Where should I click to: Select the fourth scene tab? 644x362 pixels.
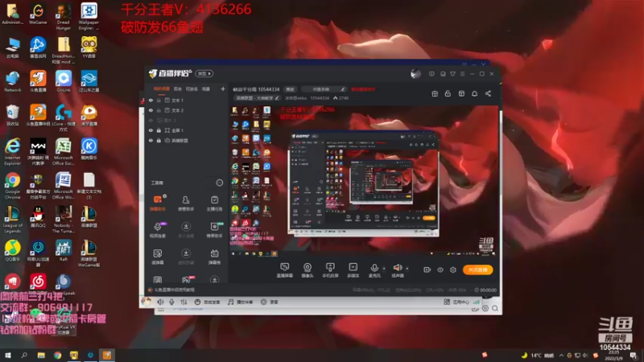(x=206, y=88)
